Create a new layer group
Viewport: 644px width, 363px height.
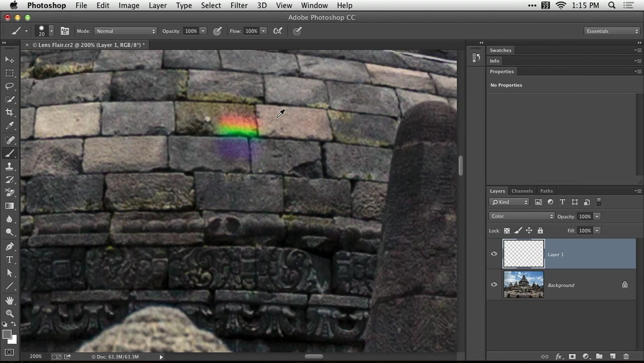coord(599,356)
